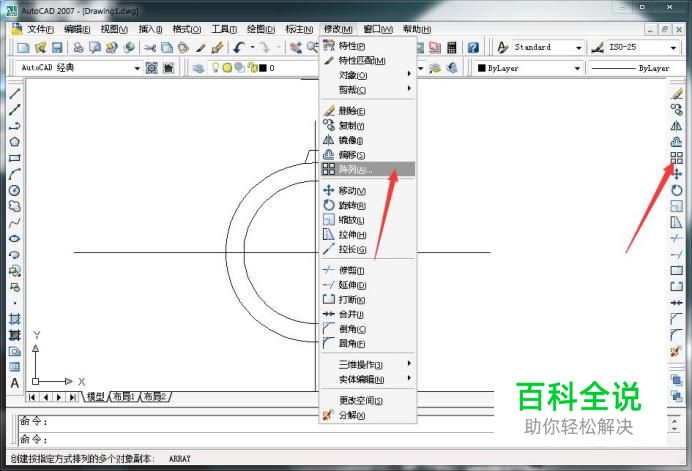Open the 视图(V) menu
This screenshot has height=471, width=692.
pos(114,29)
